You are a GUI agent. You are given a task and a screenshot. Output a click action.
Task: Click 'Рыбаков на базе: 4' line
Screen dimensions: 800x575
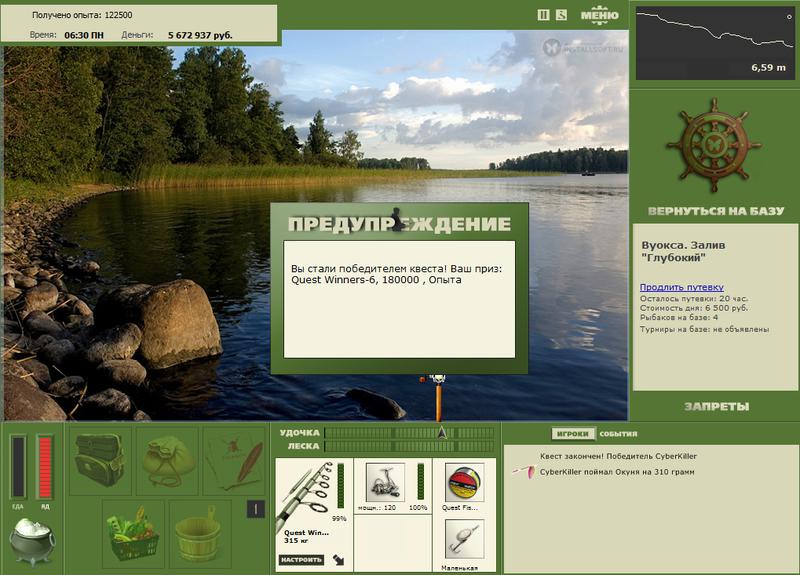(x=679, y=317)
